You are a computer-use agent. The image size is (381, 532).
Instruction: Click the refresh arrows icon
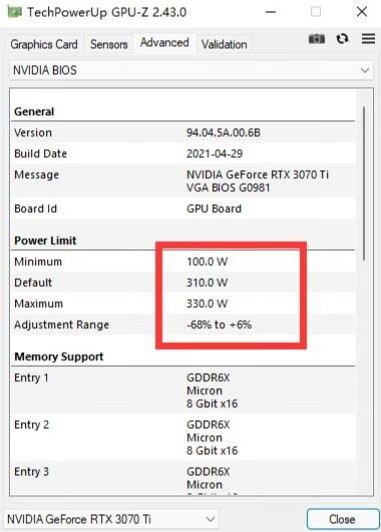click(x=342, y=39)
